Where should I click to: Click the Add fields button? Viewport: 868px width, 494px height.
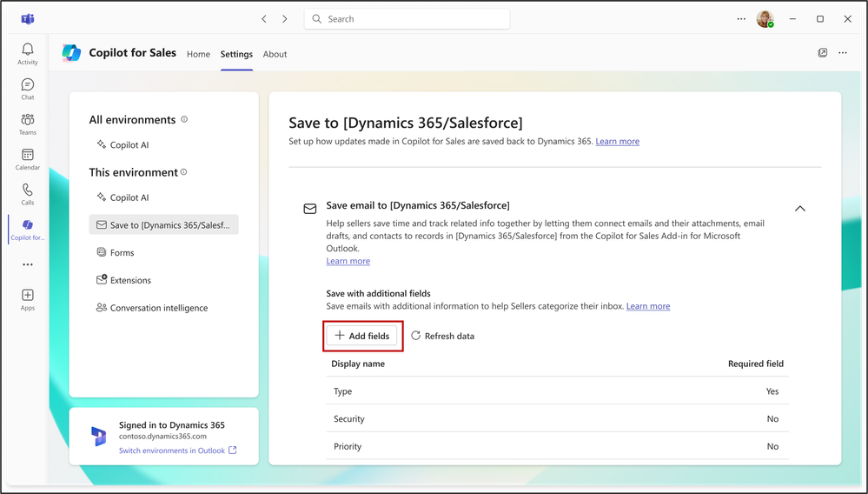(x=362, y=336)
